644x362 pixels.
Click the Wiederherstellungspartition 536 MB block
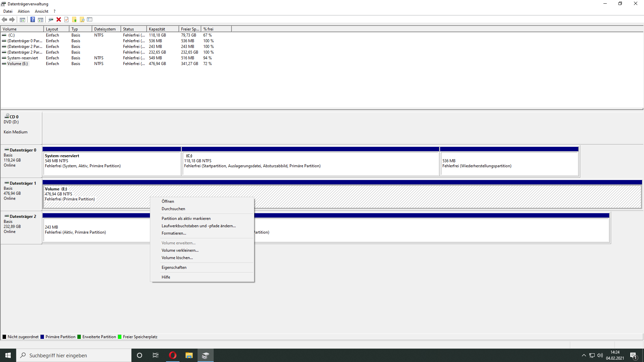pos(509,164)
